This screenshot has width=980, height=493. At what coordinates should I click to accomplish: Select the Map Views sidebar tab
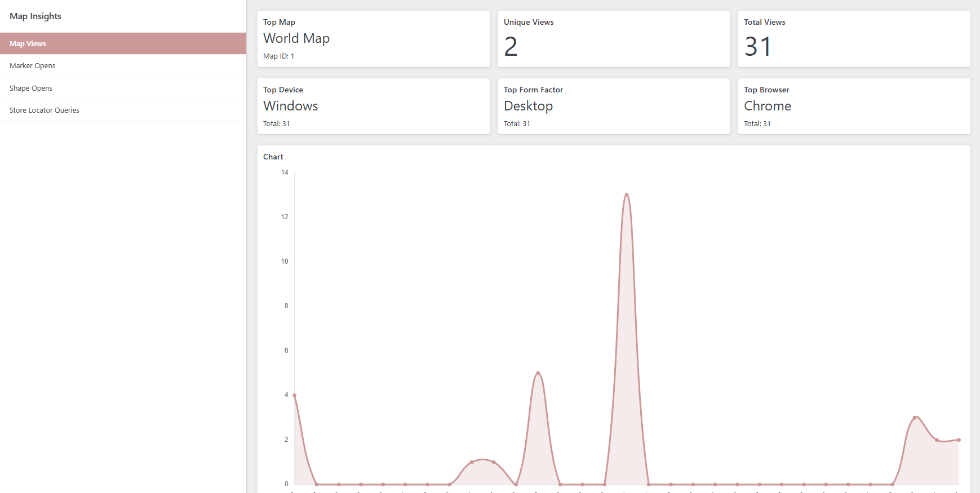coord(123,43)
